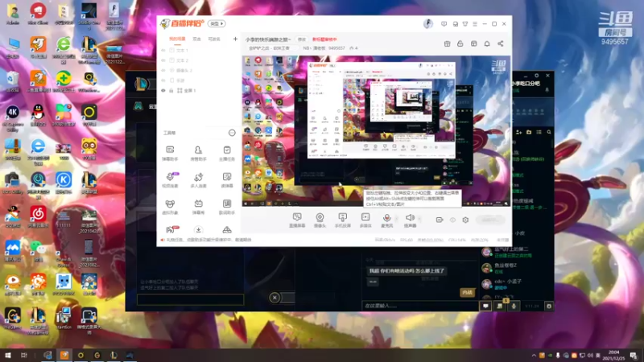This screenshot has height=362, width=644.
Task: Open notification center on taskbar
Action: 634,355
